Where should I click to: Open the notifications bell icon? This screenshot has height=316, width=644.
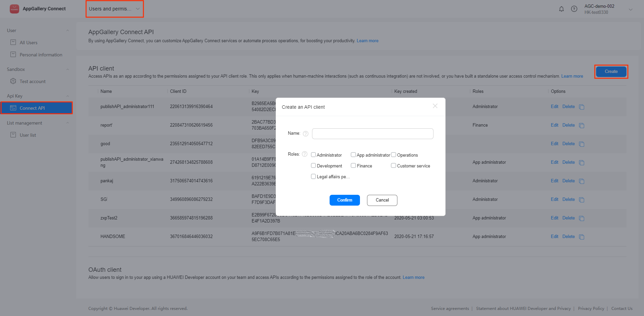[x=561, y=9]
